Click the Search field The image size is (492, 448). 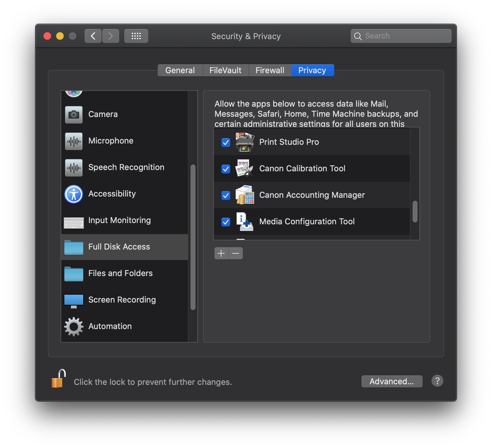(x=401, y=36)
